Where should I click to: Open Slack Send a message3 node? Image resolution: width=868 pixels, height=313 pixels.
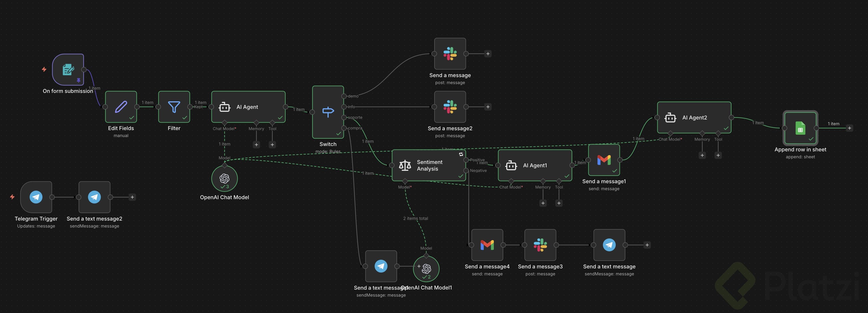click(540, 245)
